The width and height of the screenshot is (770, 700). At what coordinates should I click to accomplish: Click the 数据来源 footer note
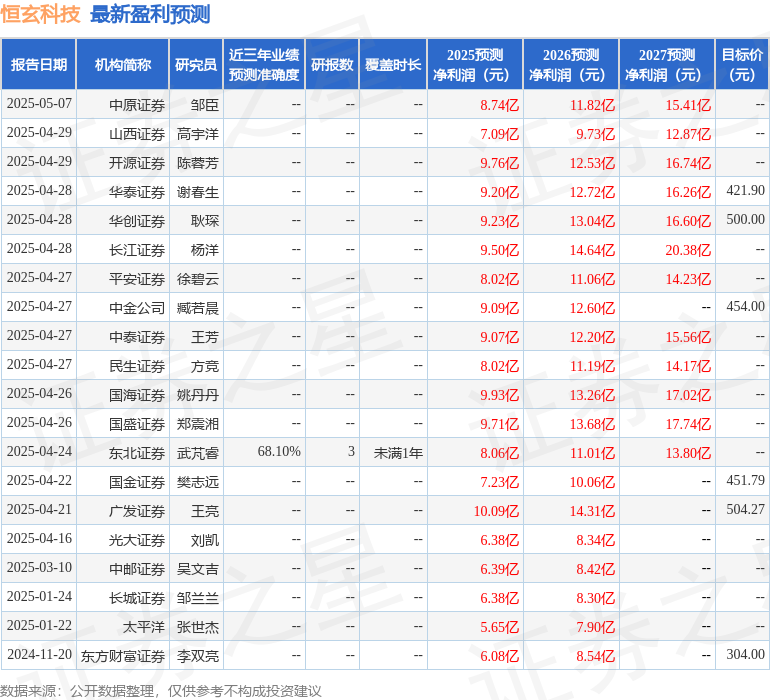point(161,691)
